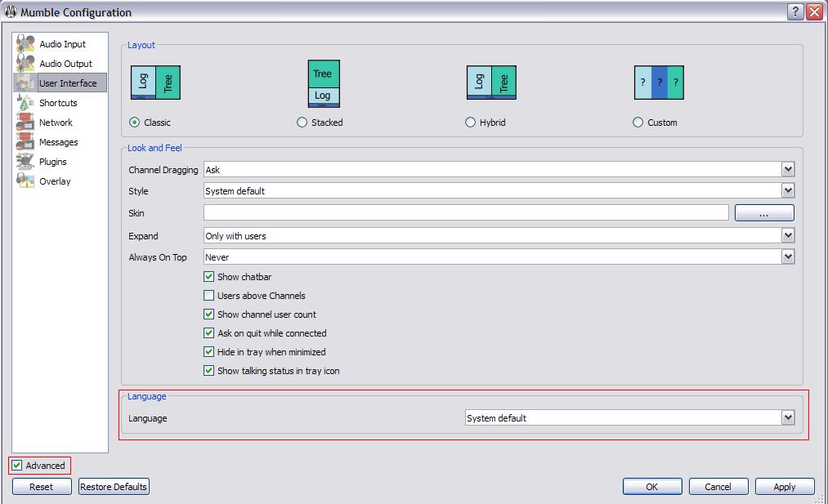The height and width of the screenshot is (504, 828).
Task: Click into the Skin path field
Action: point(465,213)
